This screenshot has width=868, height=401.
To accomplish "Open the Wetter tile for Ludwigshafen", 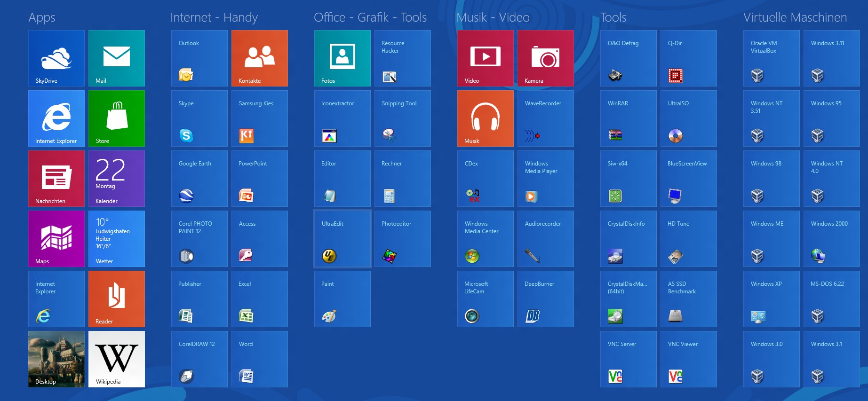I will (x=117, y=239).
